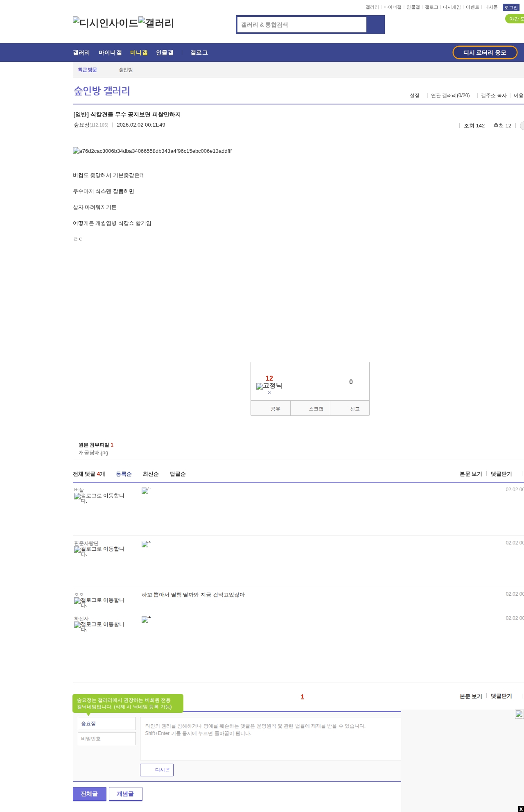Open 버살's gallog icon
Screen dimensions: 524x812
[x=99, y=498]
